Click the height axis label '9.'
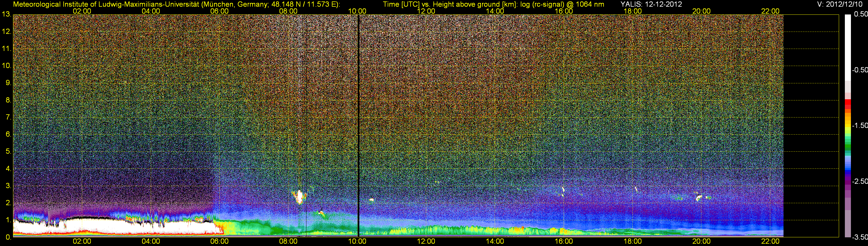This screenshot has height=246, width=868. click(x=8, y=82)
